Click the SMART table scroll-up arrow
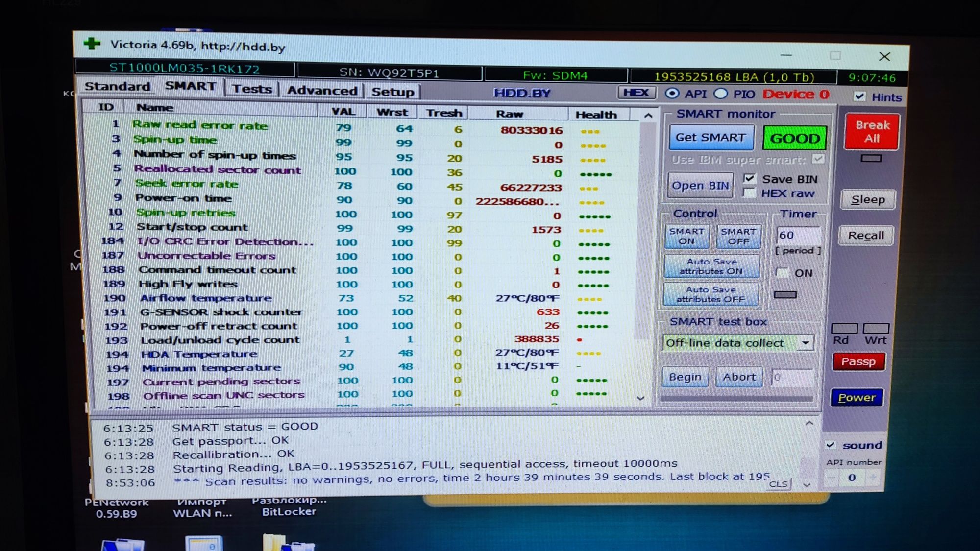 (648, 116)
